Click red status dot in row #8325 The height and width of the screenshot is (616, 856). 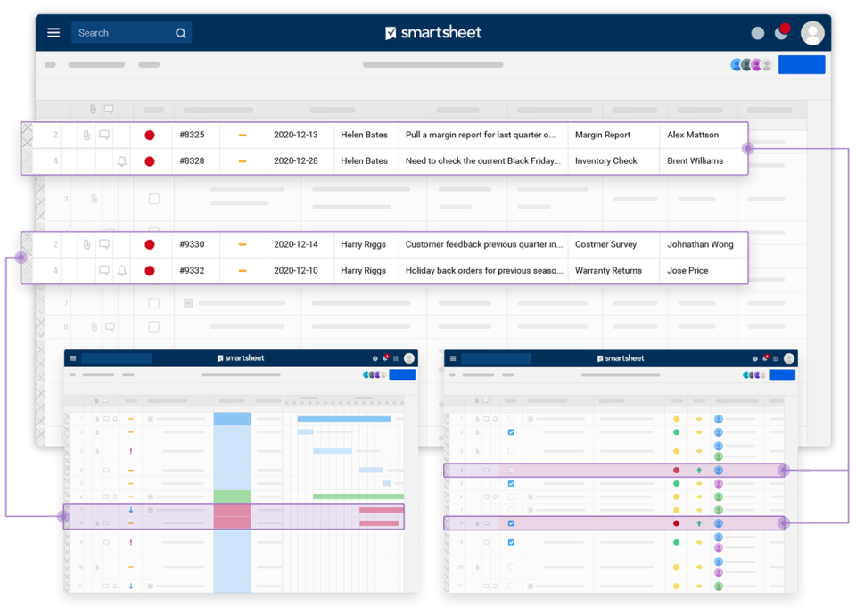pos(150,136)
